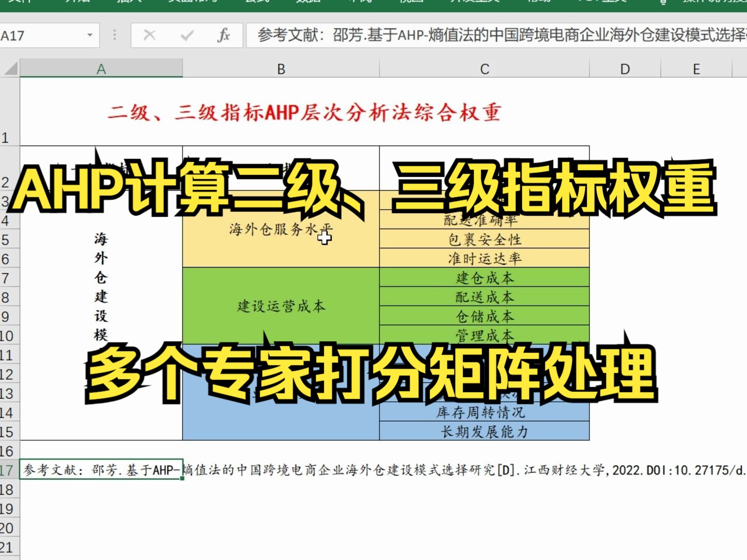The image size is (747, 560).
Task: Select row 17 header
Action: pos(9,470)
